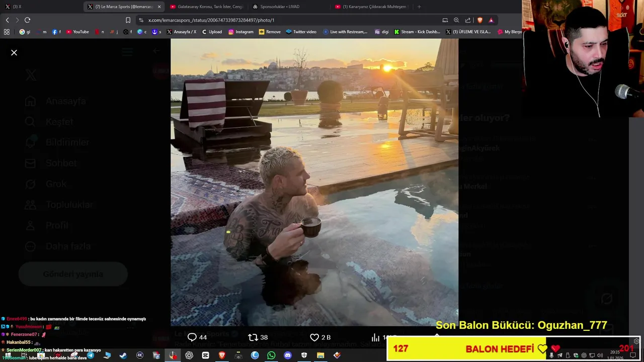Click the Brave Shields lion icon

[479, 20]
